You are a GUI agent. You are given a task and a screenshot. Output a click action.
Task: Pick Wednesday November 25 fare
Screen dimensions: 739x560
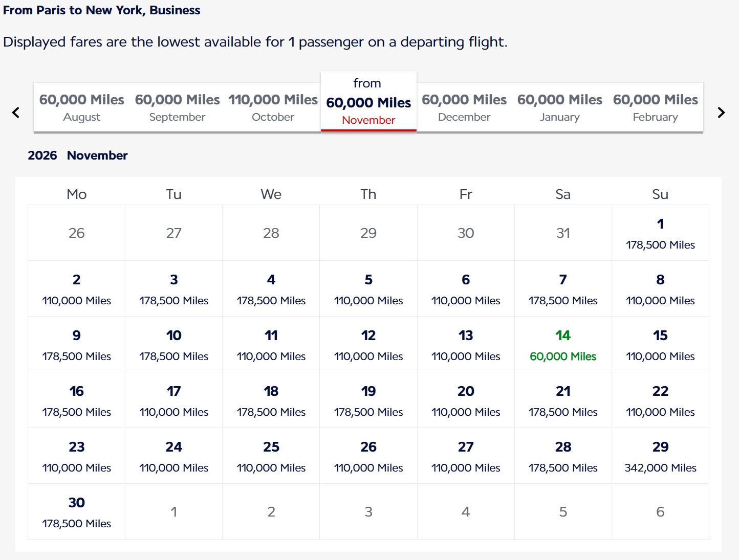(x=271, y=456)
